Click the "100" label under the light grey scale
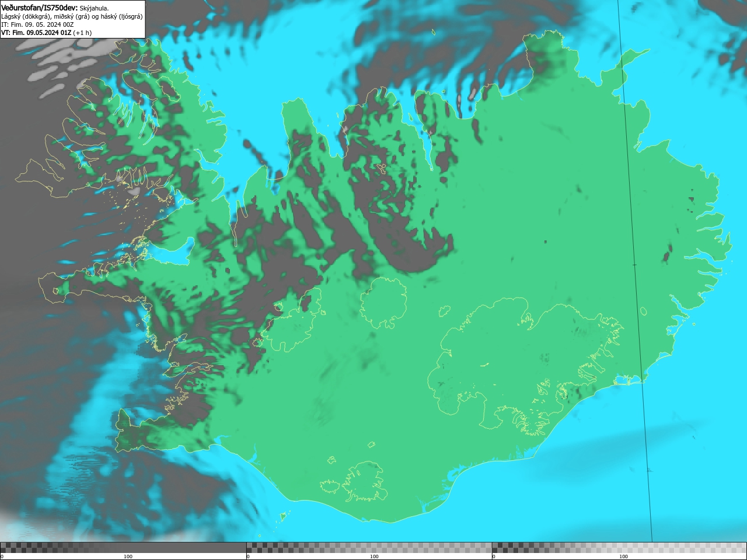Screen dimensions: 747x560 pos(623,556)
